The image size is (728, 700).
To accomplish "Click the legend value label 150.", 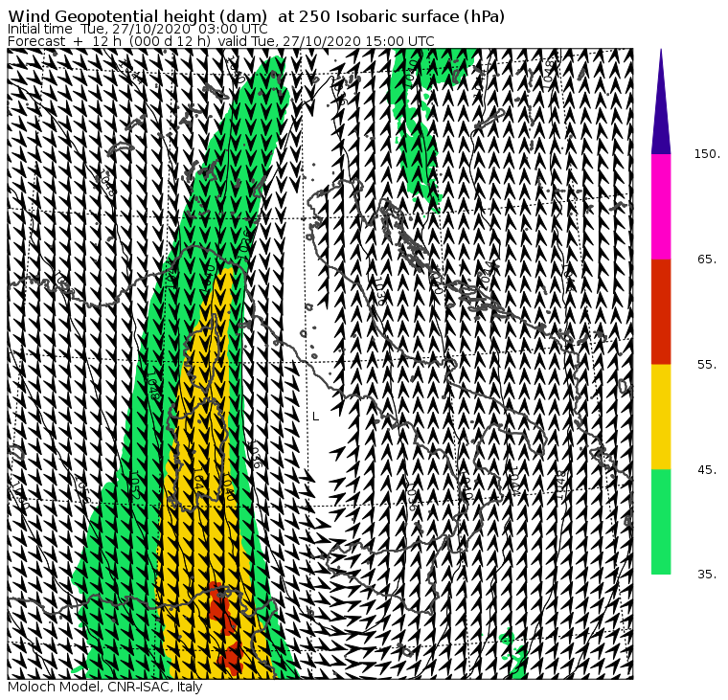I will (707, 154).
